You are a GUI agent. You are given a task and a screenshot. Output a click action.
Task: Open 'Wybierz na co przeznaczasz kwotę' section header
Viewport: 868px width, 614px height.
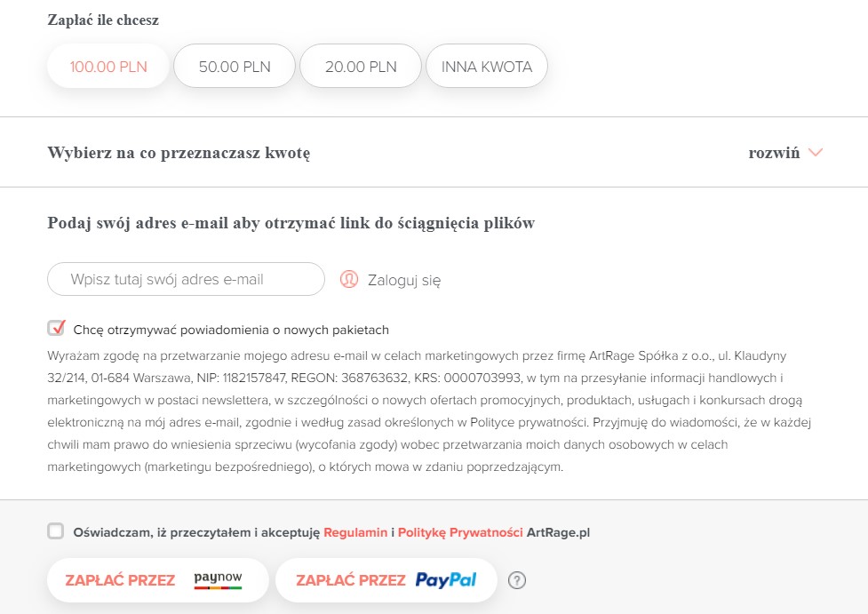(x=179, y=153)
